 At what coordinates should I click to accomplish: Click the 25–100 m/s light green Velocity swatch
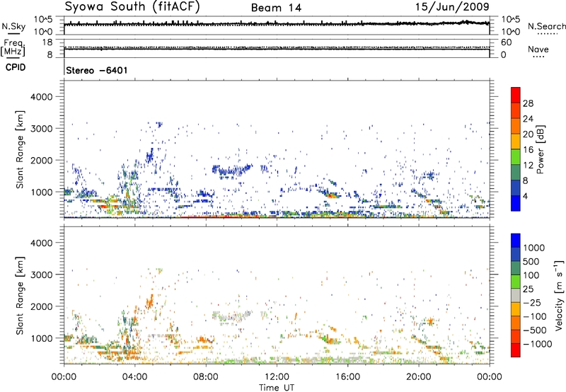click(x=516, y=282)
